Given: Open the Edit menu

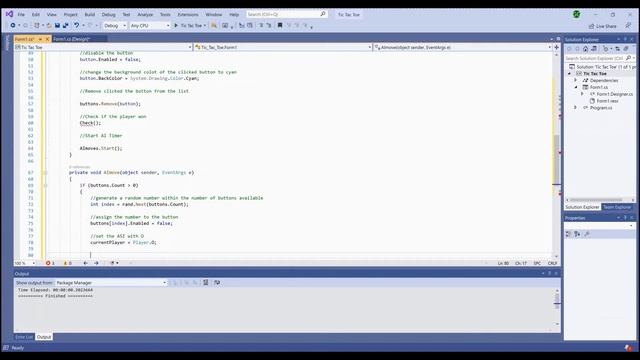Looking at the screenshot, I should coord(36,14).
